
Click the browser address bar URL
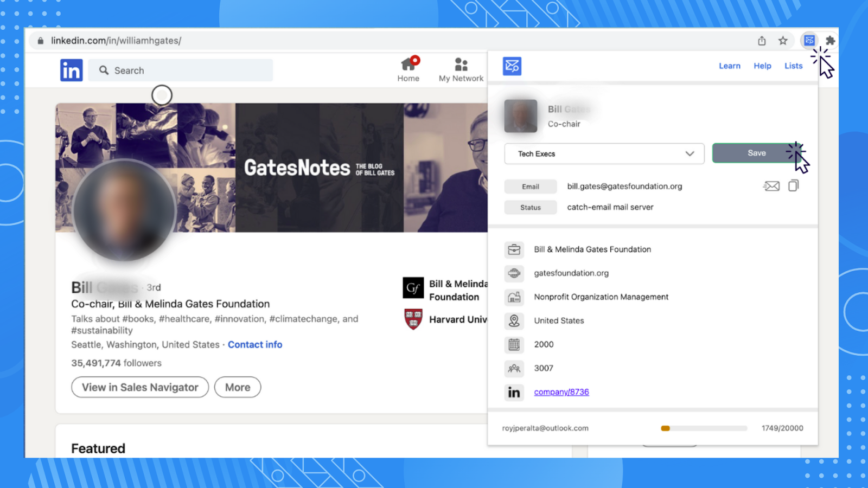click(x=116, y=41)
